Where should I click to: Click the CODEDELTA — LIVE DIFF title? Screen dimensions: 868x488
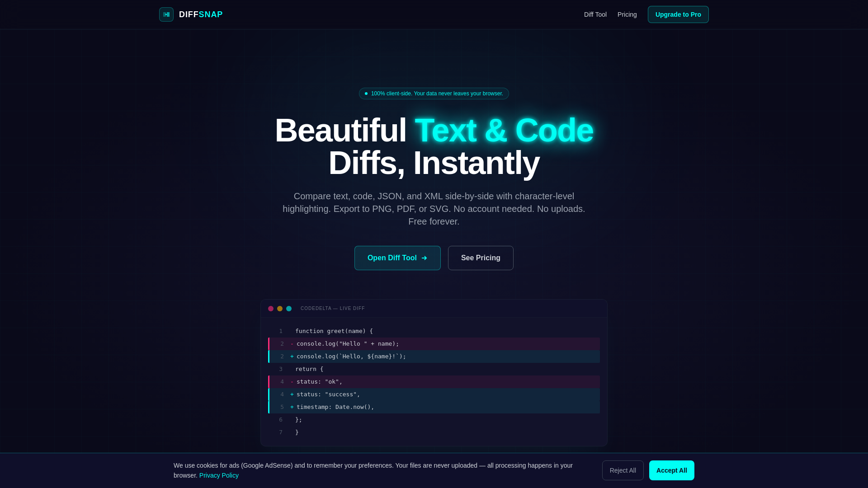pyautogui.click(x=333, y=309)
